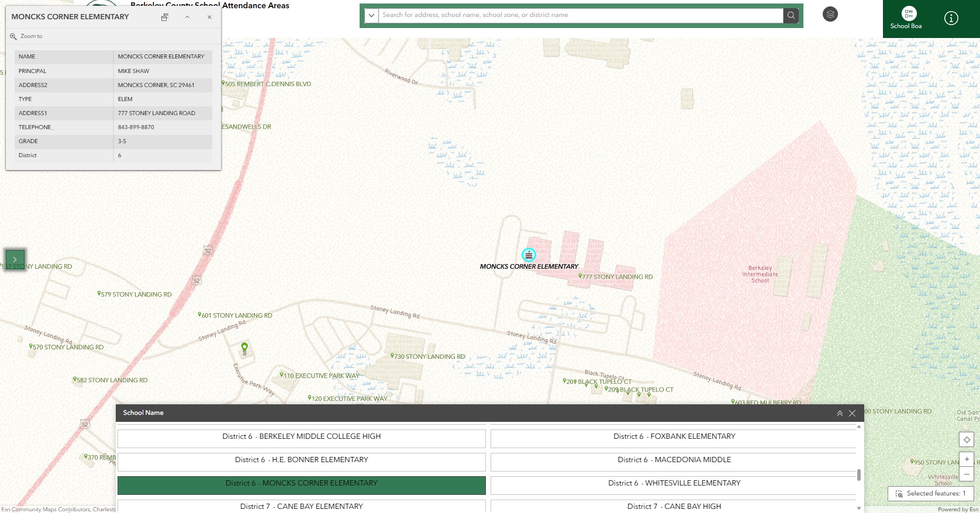
Task: Select District 6 Macedonia Middle
Action: coord(674,462)
